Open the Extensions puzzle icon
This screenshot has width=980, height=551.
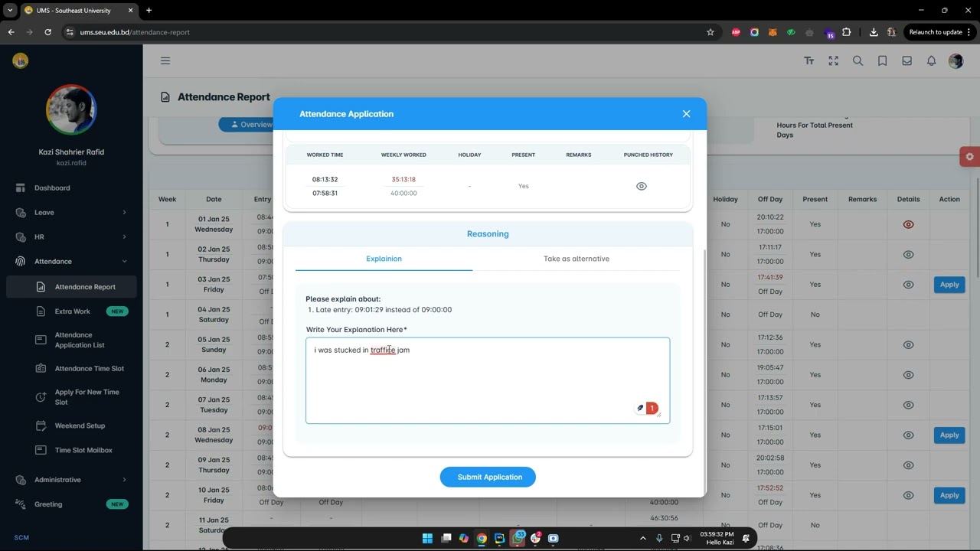(x=846, y=32)
